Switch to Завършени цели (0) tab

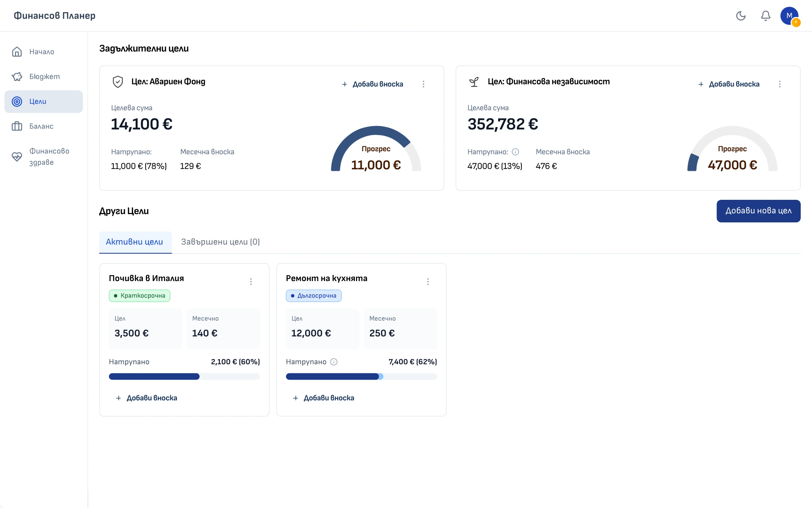220,242
